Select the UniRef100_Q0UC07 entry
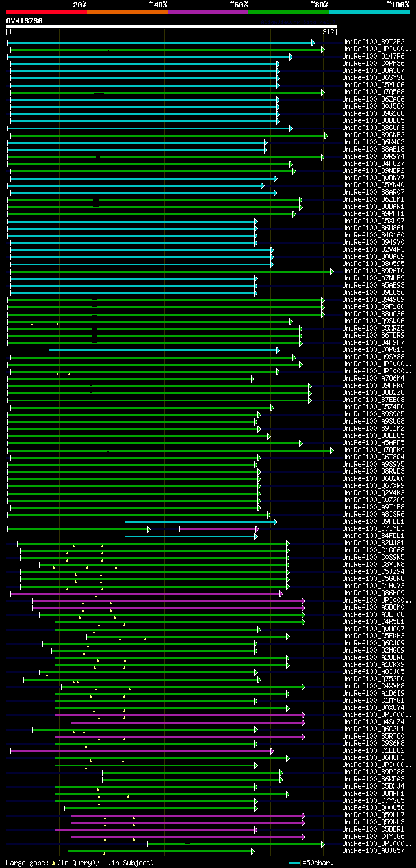416x868 pixels. (374, 629)
